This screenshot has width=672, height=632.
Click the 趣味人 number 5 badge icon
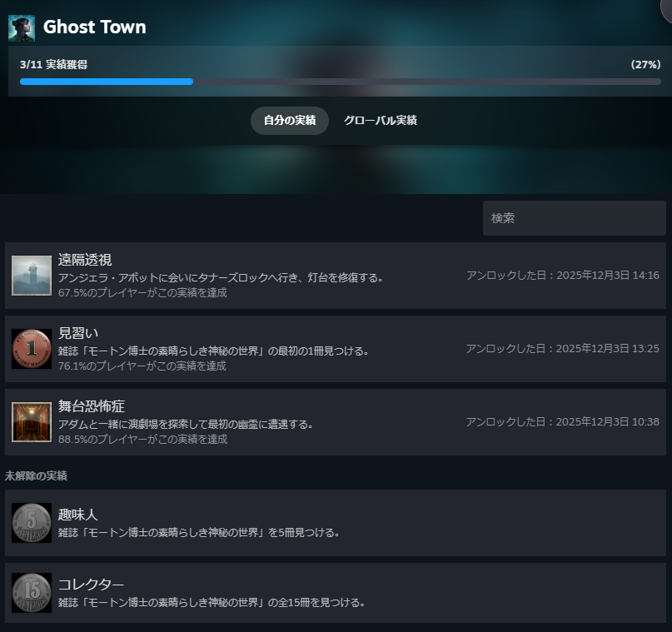point(32,523)
